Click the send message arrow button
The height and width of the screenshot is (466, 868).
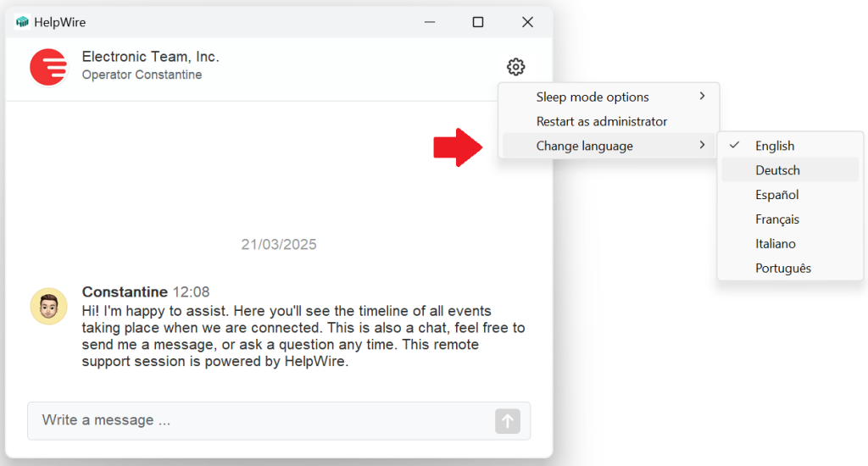(508, 421)
